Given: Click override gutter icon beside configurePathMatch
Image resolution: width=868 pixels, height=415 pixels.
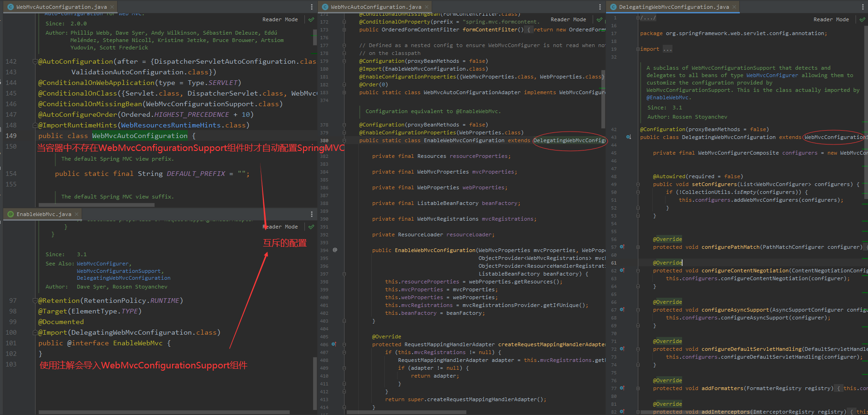Looking at the screenshot, I should click(622, 247).
